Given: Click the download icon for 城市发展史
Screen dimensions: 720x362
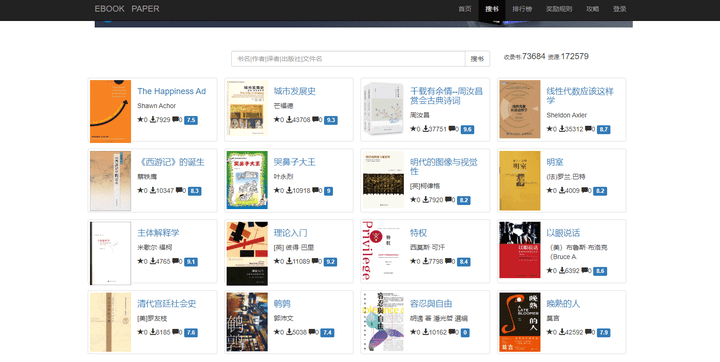Looking at the screenshot, I should (x=289, y=119).
